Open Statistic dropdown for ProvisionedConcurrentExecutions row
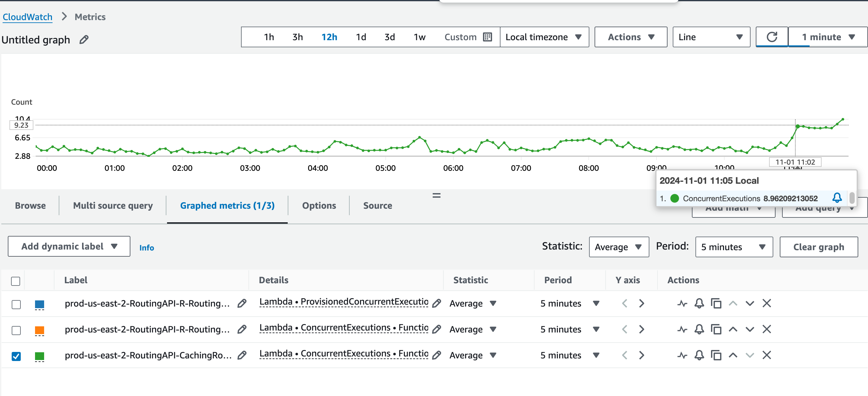Image resolution: width=868 pixels, height=396 pixels. [x=474, y=303]
